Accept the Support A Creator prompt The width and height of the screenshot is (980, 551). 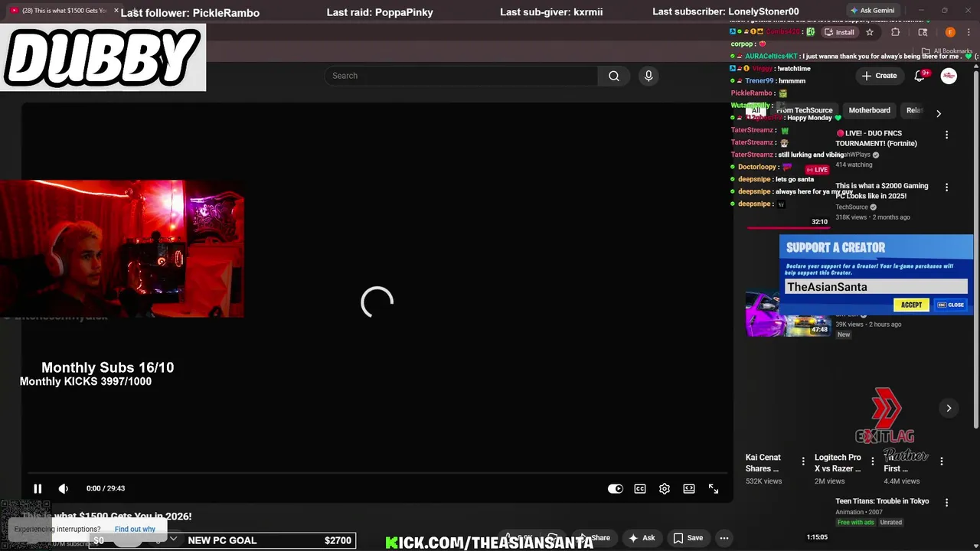911,305
